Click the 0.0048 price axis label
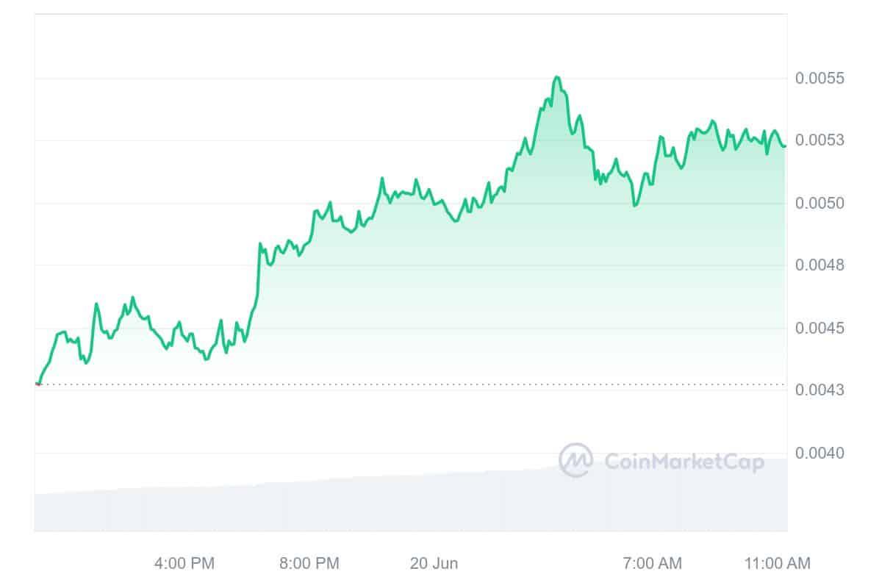Screen dimensions: 882x588 [820, 265]
